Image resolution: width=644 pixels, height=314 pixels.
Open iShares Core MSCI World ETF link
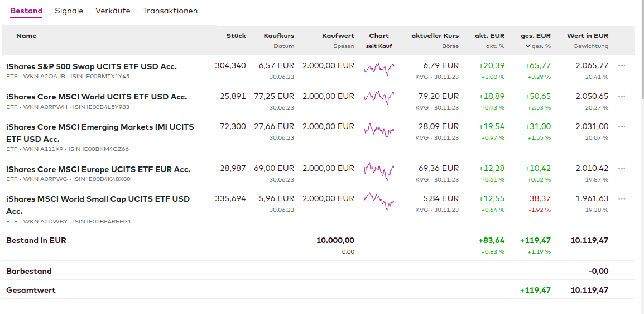click(97, 97)
